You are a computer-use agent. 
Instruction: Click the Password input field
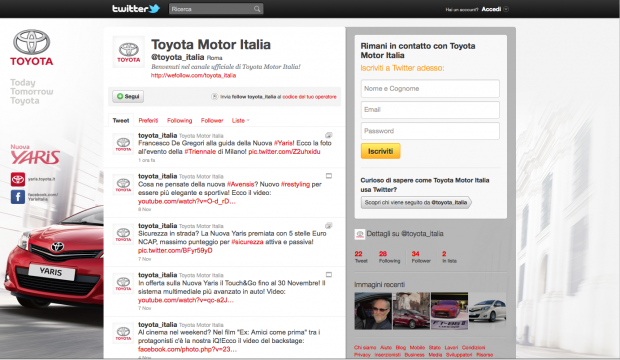(430, 131)
